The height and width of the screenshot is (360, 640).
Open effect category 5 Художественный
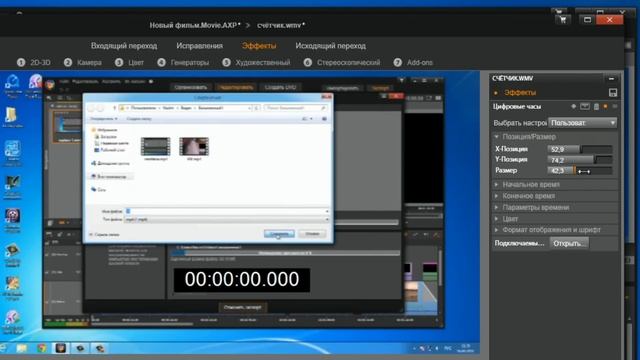pos(256,62)
